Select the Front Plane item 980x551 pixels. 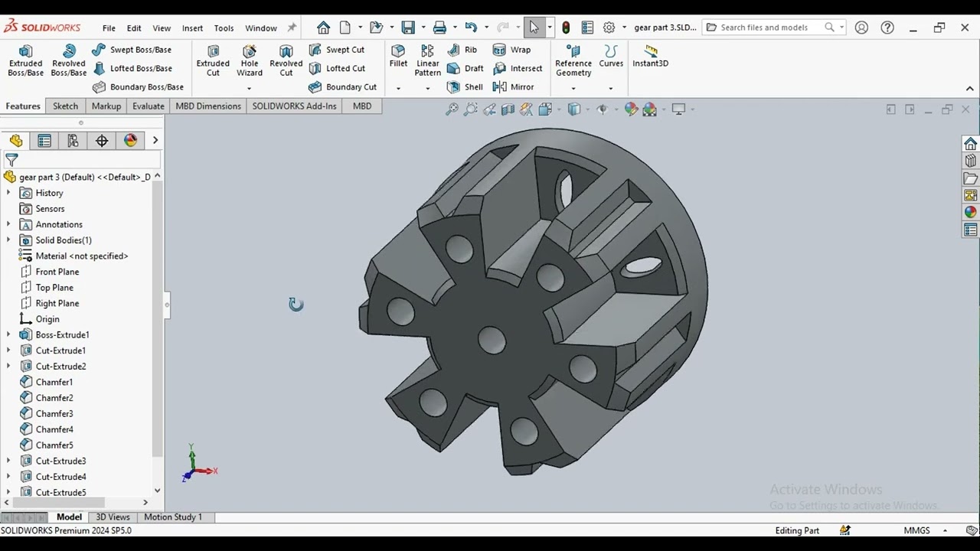tap(57, 272)
